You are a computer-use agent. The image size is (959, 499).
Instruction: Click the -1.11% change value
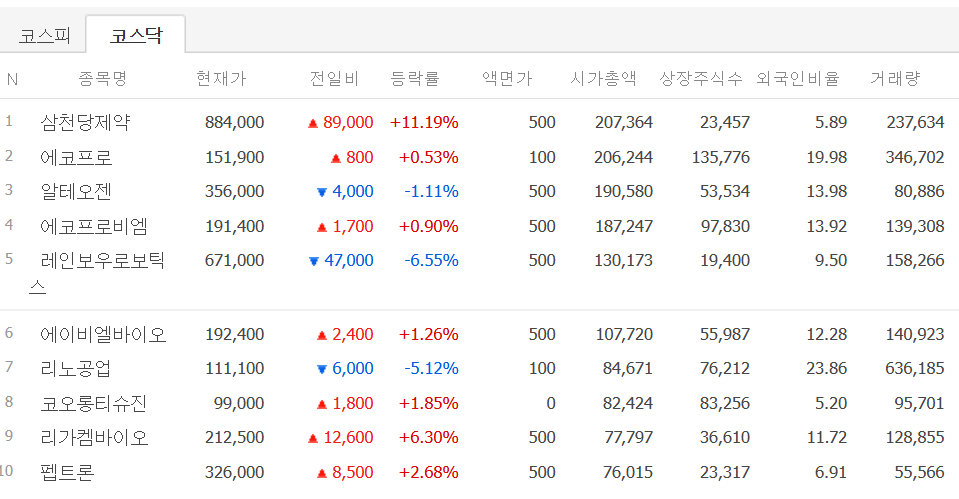click(431, 191)
